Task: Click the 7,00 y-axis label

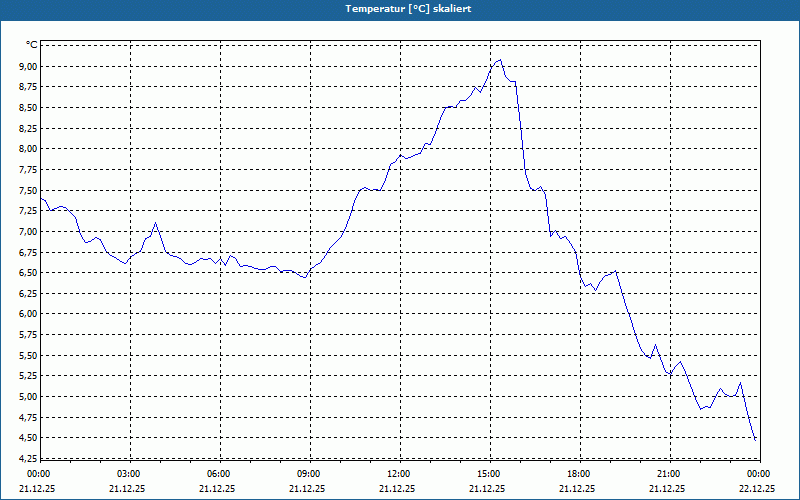Action: 29,232
